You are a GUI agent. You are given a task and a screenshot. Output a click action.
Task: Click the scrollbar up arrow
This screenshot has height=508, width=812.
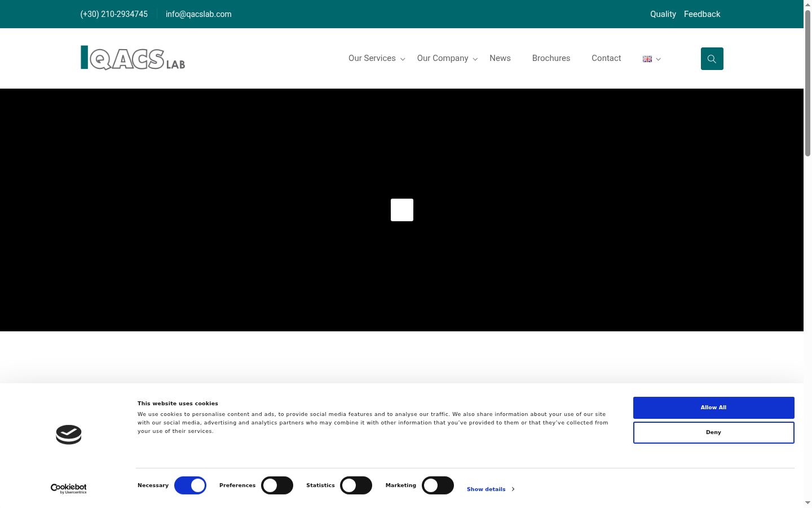coord(807,4)
